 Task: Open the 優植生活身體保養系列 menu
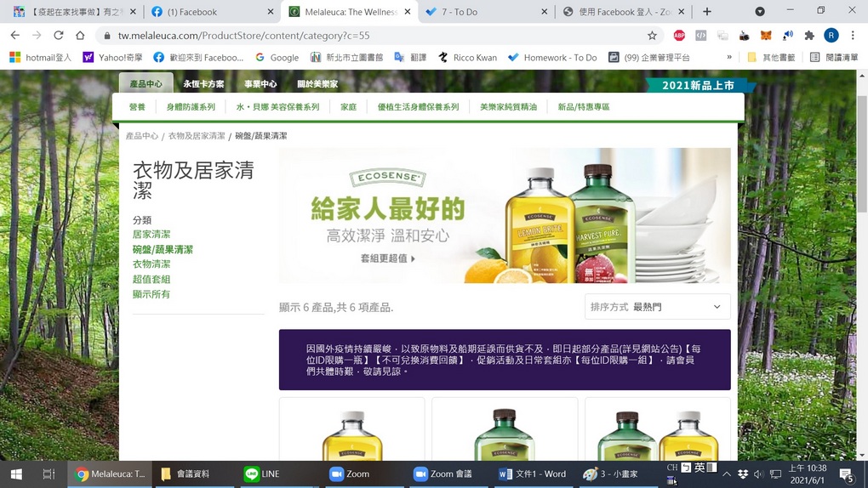point(419,107)
